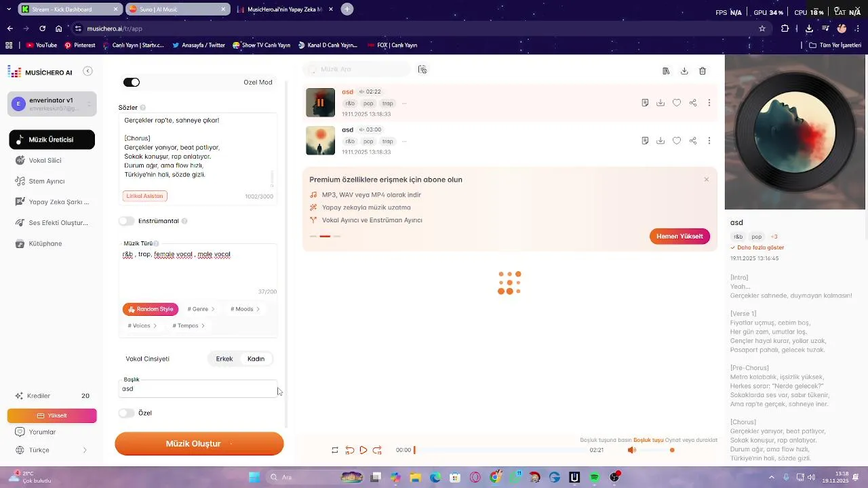The height and width of the screenshot is (488, 868).
Task: Click the Yükselt sidebar button
Action: coord(52,415)
